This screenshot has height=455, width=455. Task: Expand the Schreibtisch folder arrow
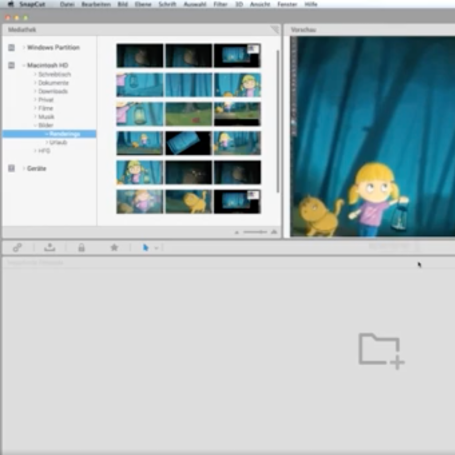click(x=35, y=74)
